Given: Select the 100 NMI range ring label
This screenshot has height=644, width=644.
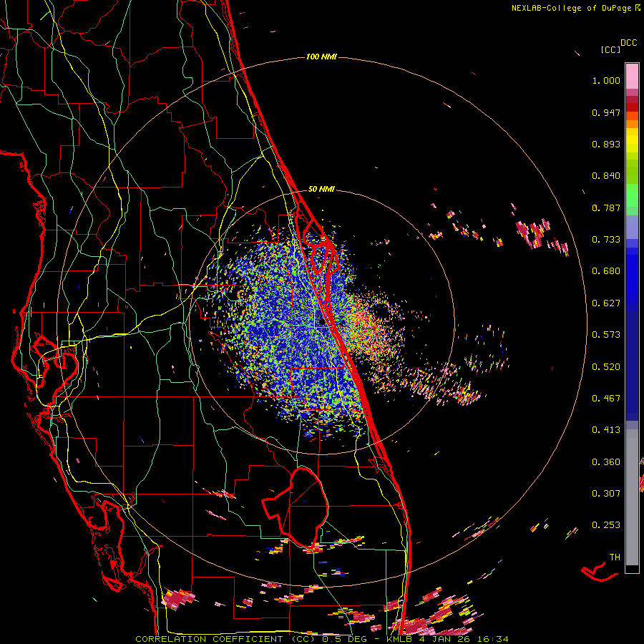Looking at the screenshot, I should click(321, 57).
